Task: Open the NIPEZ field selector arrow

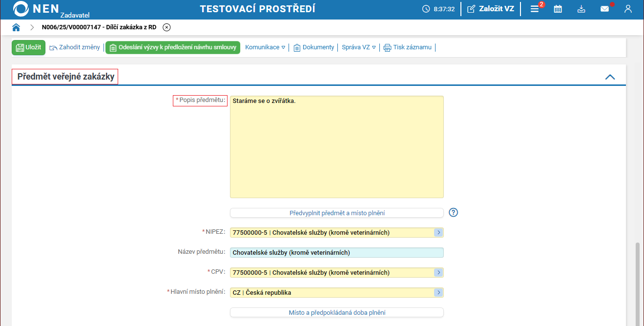Action: point(438,233)
